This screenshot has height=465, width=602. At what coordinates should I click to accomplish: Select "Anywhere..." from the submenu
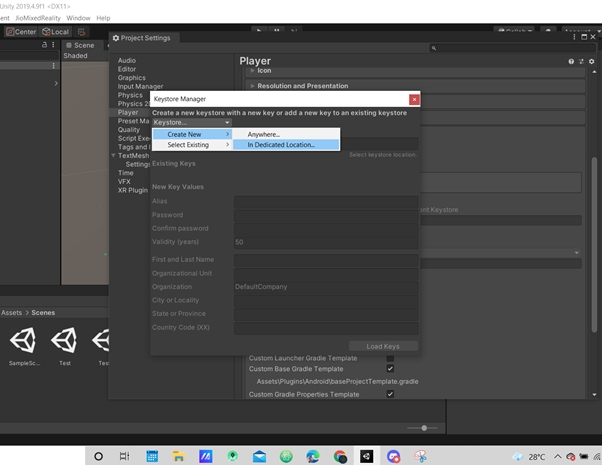(264, 134)
